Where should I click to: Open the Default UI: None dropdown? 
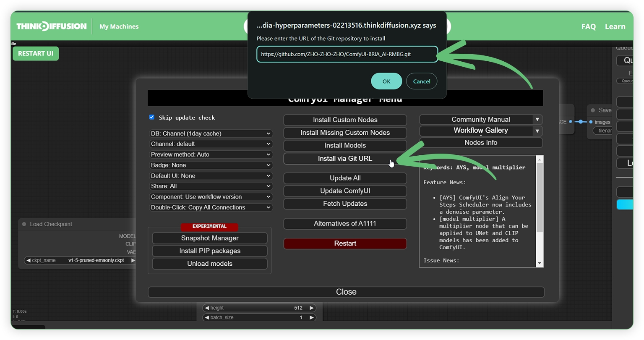211,176
